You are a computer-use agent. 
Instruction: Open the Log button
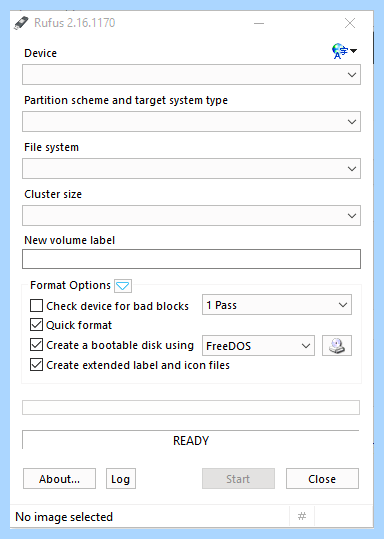121,478
